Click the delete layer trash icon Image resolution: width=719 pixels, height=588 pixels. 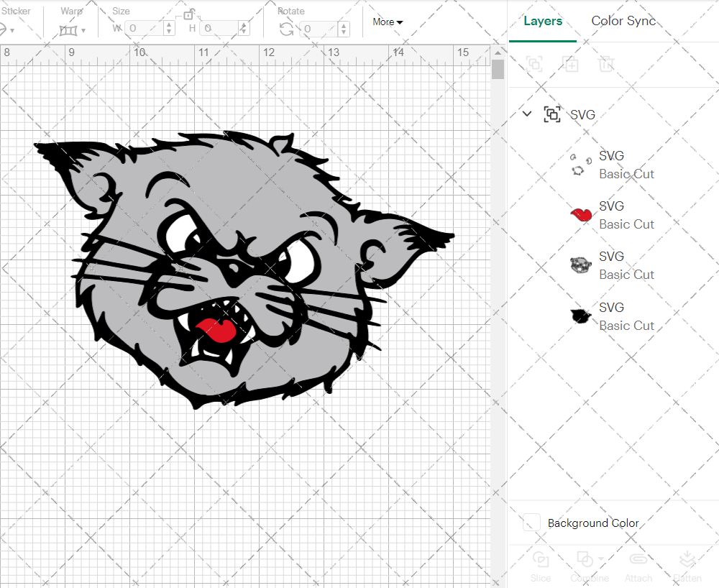(607, 64)
